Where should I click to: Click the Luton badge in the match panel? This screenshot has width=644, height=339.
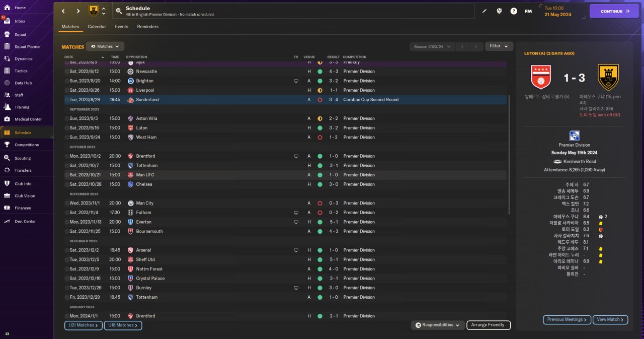coord(541,77)
